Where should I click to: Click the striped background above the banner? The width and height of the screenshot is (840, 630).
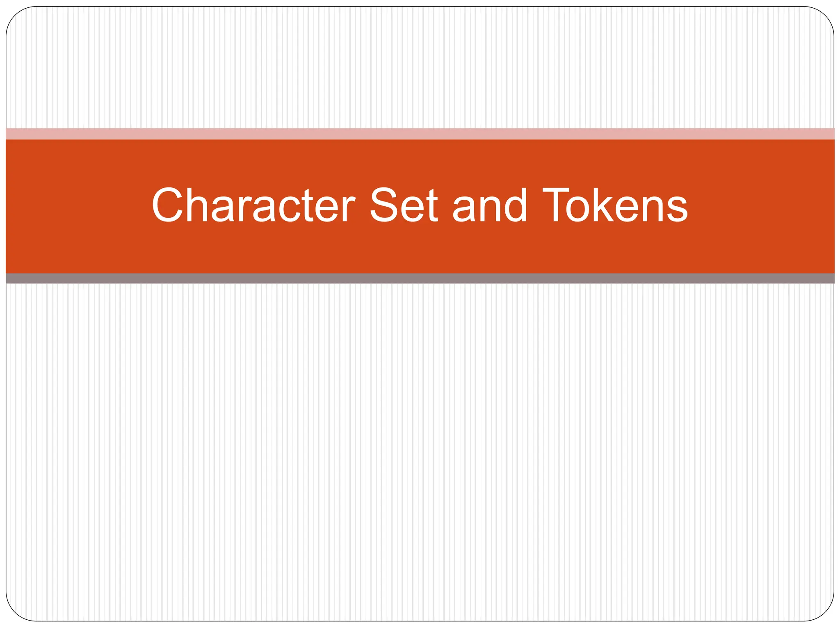(420, 68)
